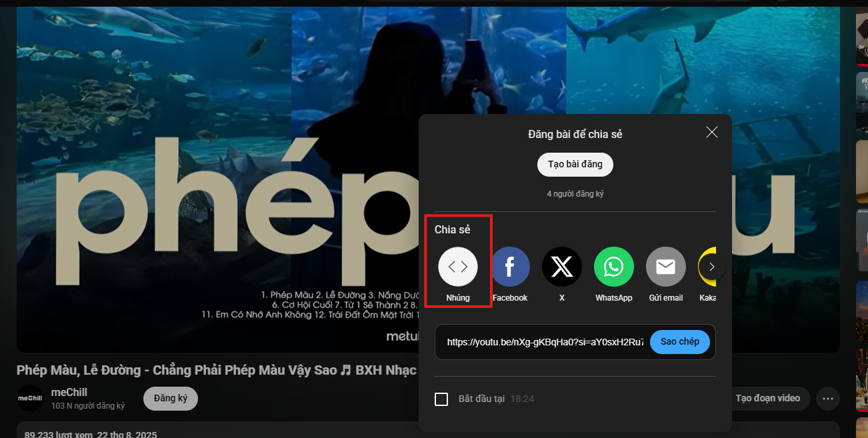The image size is (868, 438).
Task: Open the meChill channel name link
Action: [69, 392]
